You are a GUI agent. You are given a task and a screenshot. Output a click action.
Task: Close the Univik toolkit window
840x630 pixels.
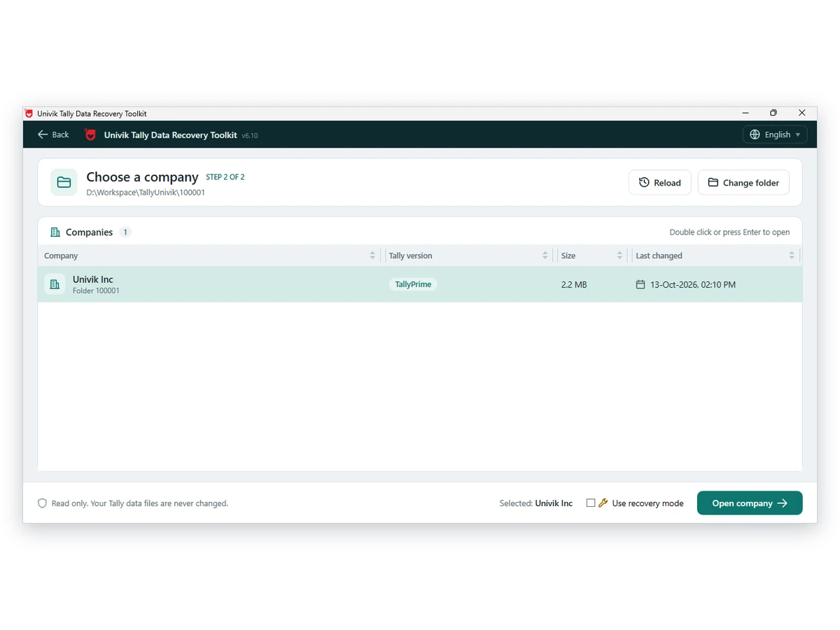click(802, 113)
